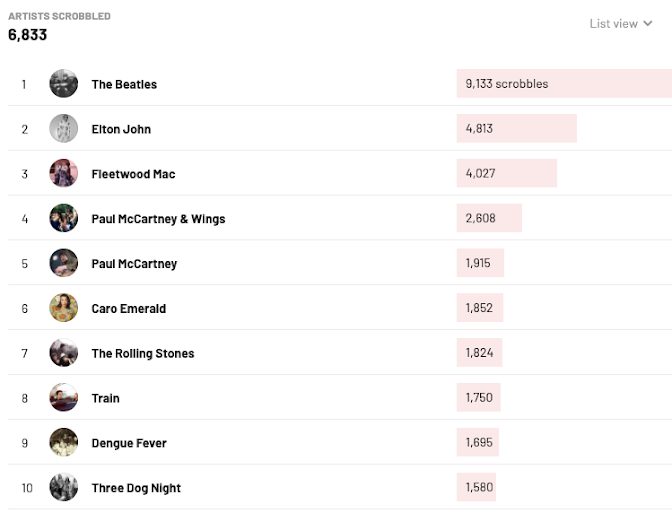
Task: Click Paul McCartney & Wings avatar
Action: 63,219
